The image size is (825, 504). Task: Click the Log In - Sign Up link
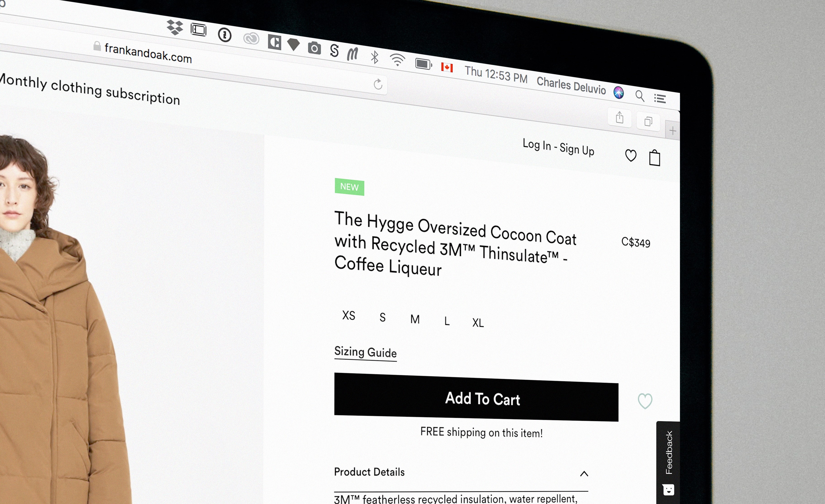(559, 148)
